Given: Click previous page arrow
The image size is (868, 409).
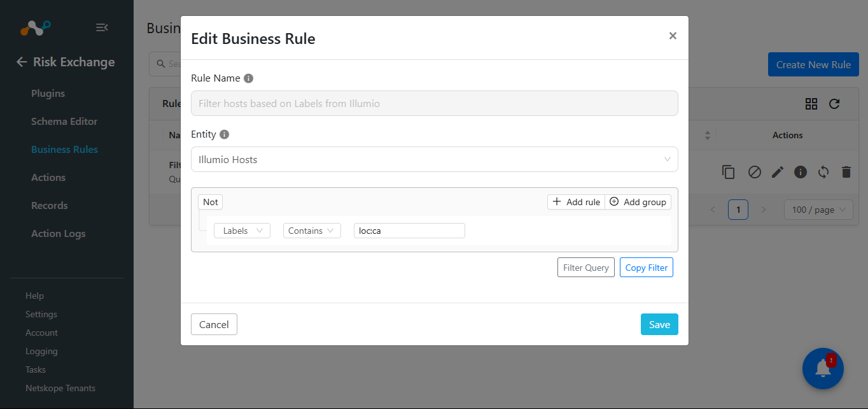Looking at the screenshot, I should point(713,210).
